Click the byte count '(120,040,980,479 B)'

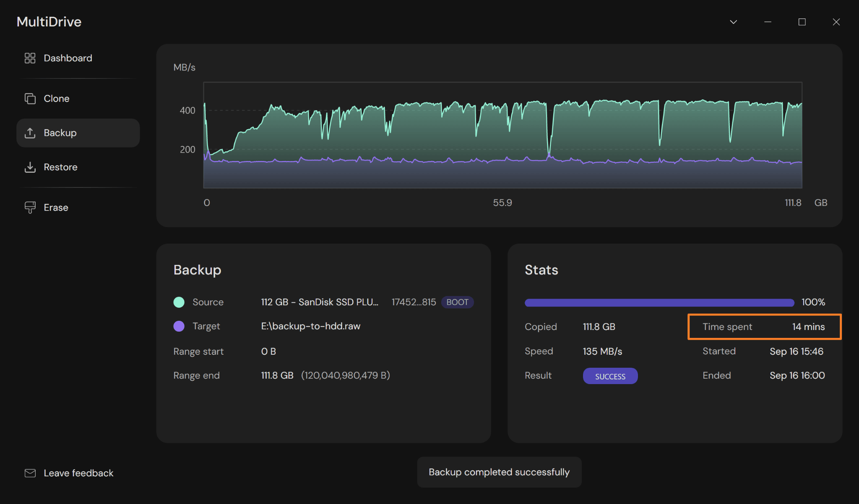[x=346, y=375]
